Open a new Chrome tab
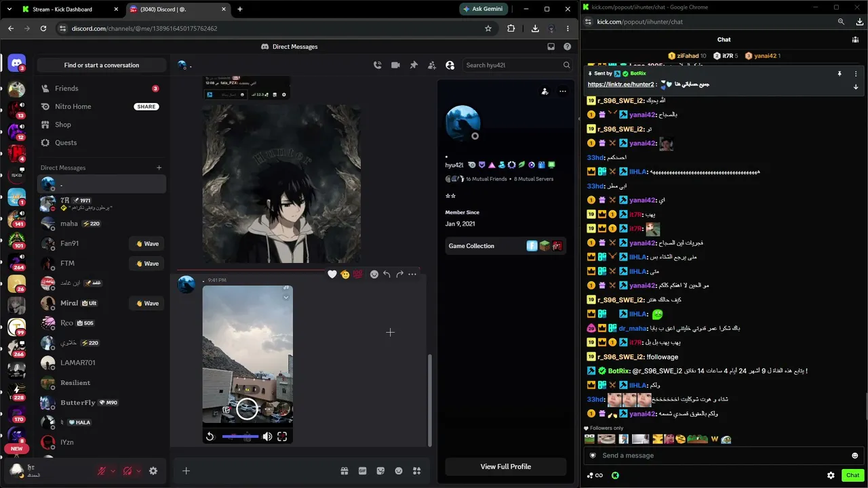The height and width of the screenshot is (488, 868). 239,9
